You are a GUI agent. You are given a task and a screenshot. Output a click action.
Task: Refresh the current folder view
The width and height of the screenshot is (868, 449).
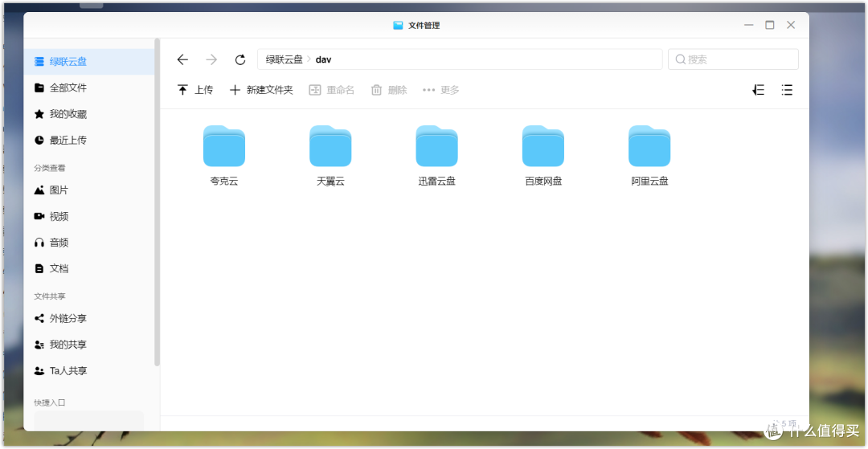pyautogui.click(x=240, y=59)
